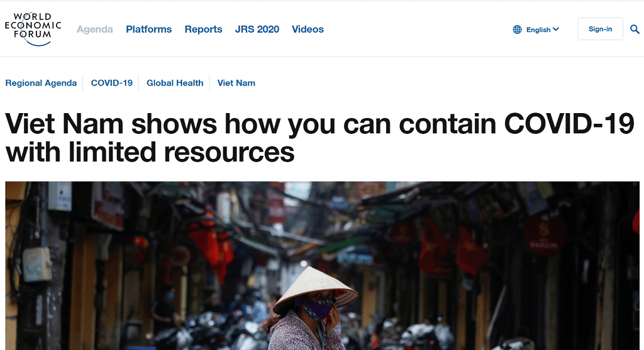
Task: Switch to the Videos section
Action: 308,29
